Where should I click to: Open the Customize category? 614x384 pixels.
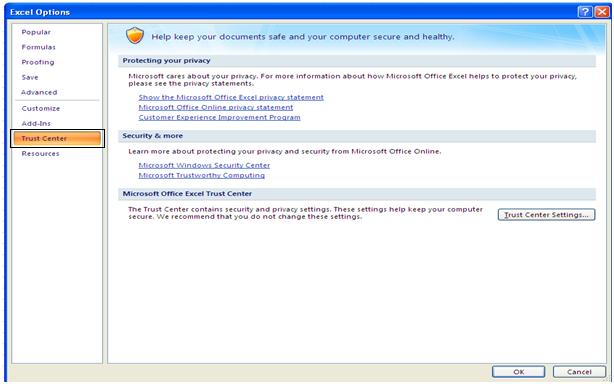41,108
